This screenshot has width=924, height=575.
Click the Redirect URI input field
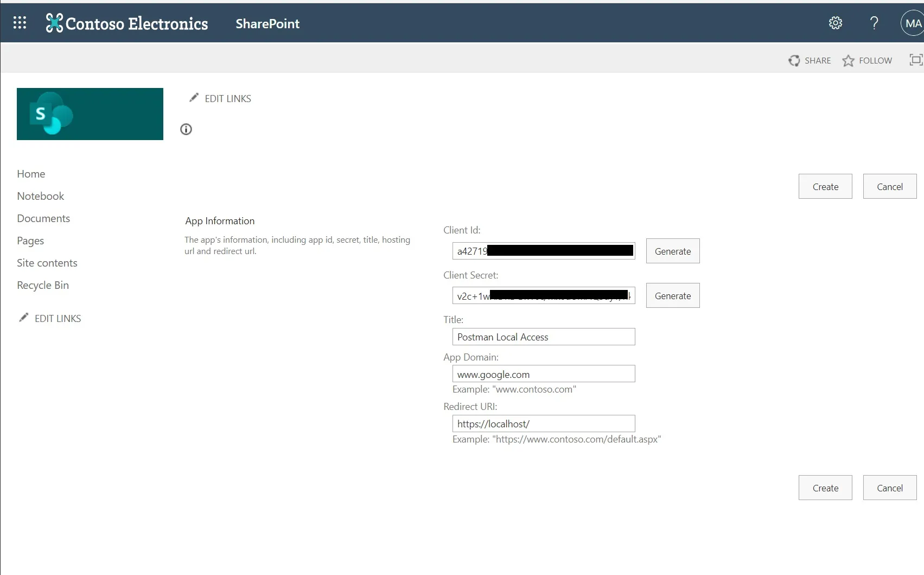pyautogui.click(x=543, y=424)
